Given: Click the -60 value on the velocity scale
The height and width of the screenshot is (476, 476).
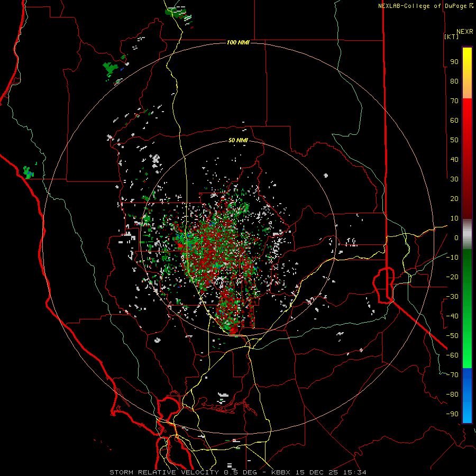Looking at the screenshot, I should tap(452, 355).
